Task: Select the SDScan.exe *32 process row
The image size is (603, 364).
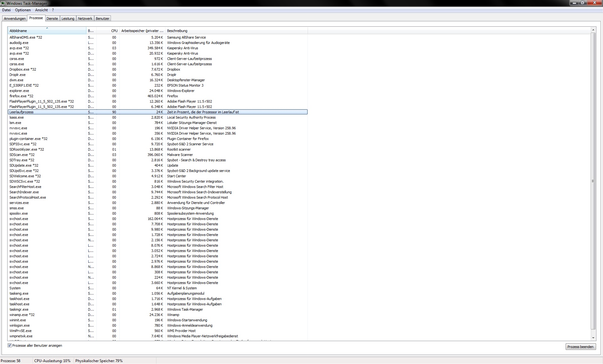Action: point(22,155)
